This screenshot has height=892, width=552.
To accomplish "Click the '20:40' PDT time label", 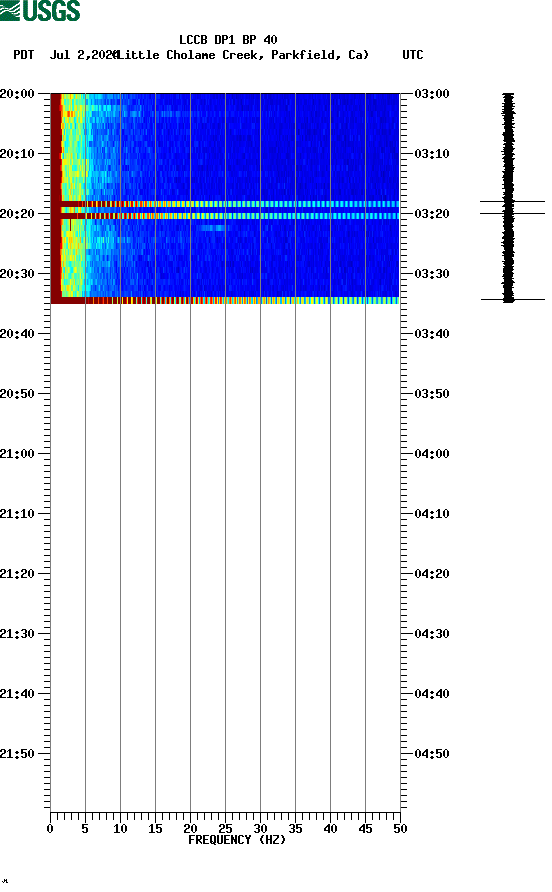I will pyautogui.click(x=17, y=334).
